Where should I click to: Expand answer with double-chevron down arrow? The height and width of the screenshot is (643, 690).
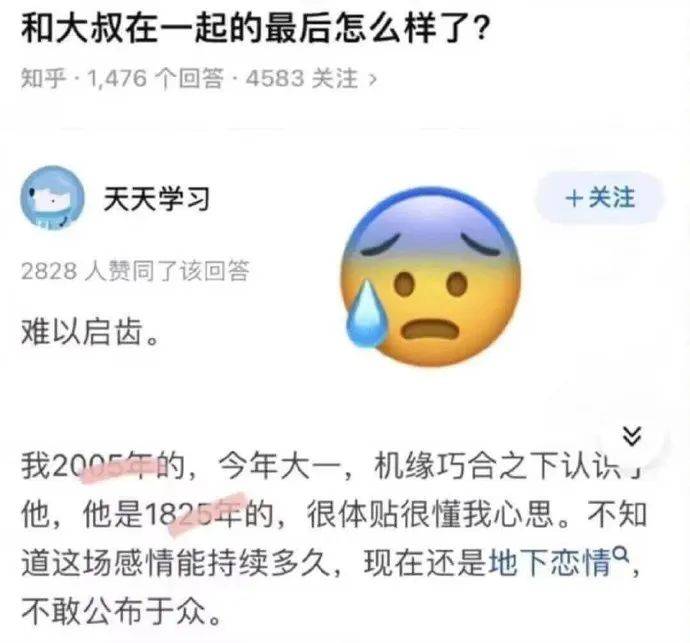[x=632, y=436]
